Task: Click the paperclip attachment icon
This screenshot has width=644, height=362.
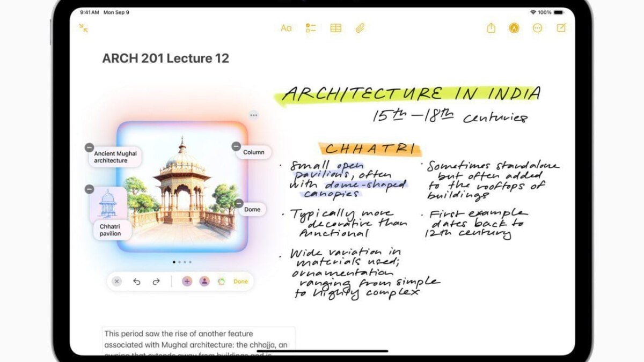Action: (360, 28)
